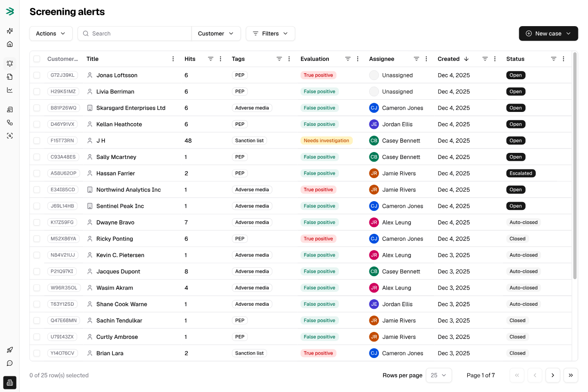Open the Customer search type dropdown
The height and width of the screenshot is (392, 588).
[216, 34]
